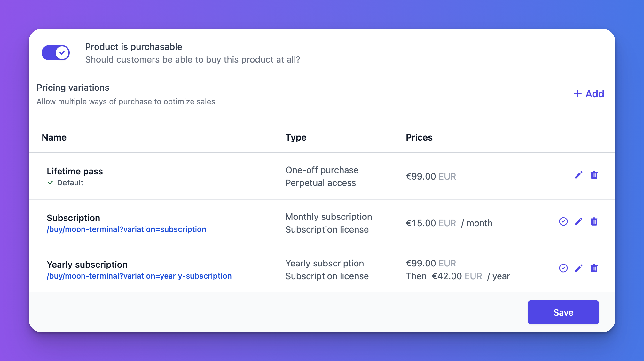Viewport: 644px width, 361px height.
Task: Set Subscription variation as default
Action: tap(563, 221)
